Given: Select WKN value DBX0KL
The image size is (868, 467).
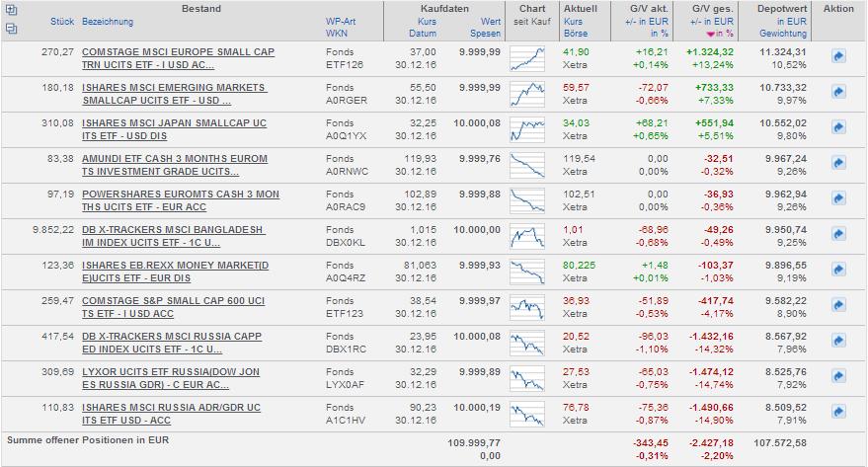Looking at the screenshot, I should 346,242.
